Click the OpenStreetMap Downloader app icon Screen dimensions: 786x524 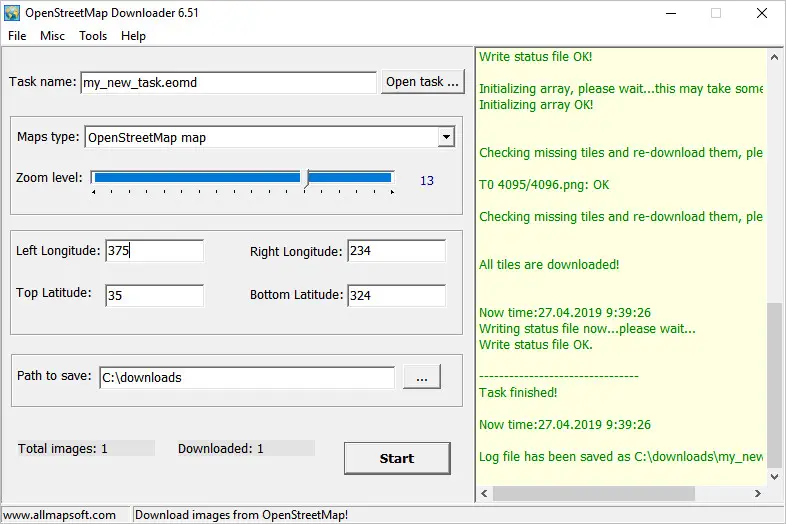coord(12,13)
